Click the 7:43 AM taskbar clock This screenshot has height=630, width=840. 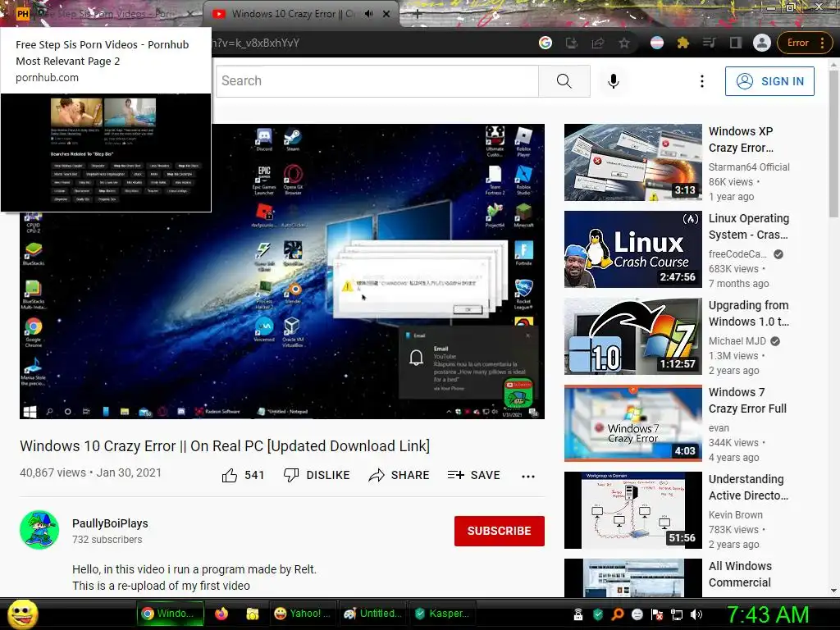(x=768, y=614)
